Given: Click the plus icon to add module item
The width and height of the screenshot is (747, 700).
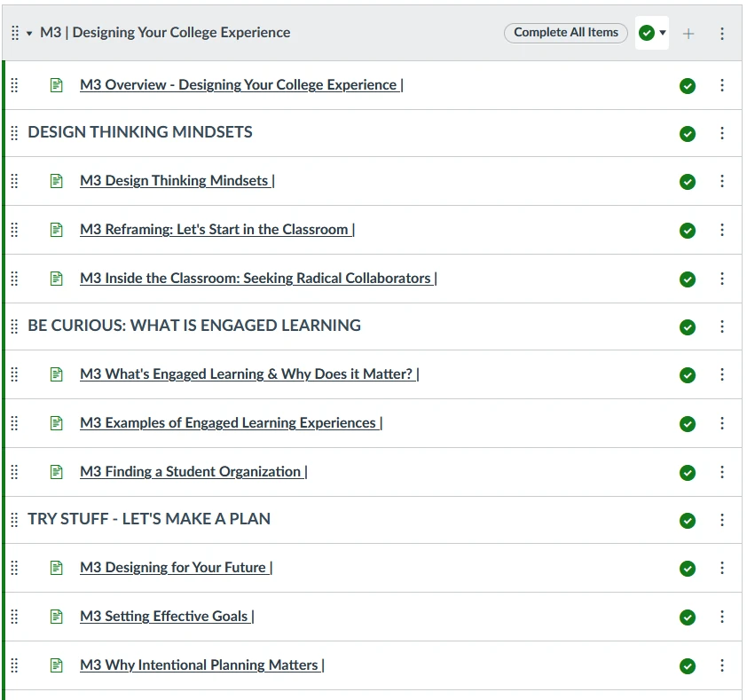Looking at the screenshot, I should pos(688,34).
